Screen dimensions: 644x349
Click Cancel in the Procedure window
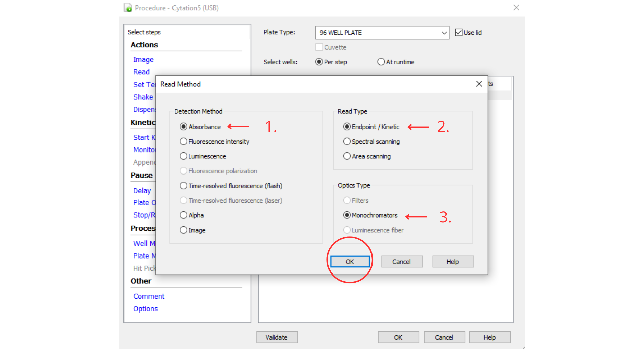pos(444,337)
